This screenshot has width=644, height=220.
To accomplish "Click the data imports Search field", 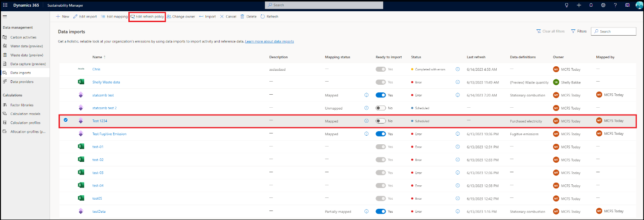I will click(x=613, y=32).
